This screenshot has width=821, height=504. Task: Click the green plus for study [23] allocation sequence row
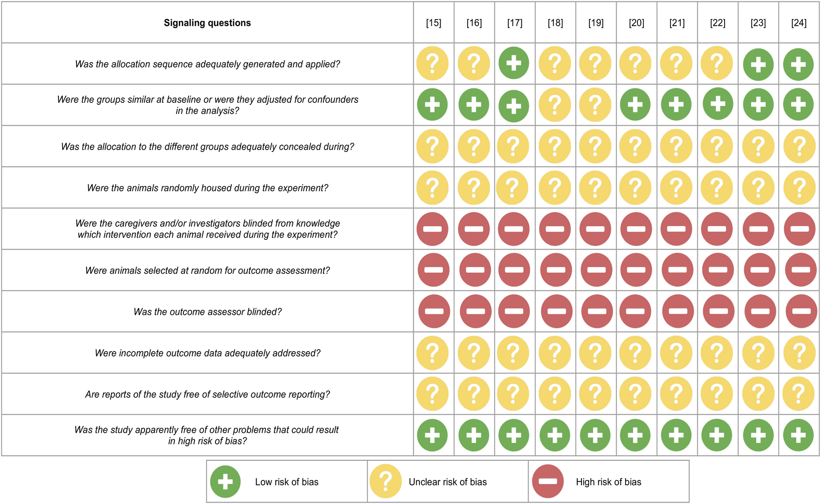tap(758, 64)
